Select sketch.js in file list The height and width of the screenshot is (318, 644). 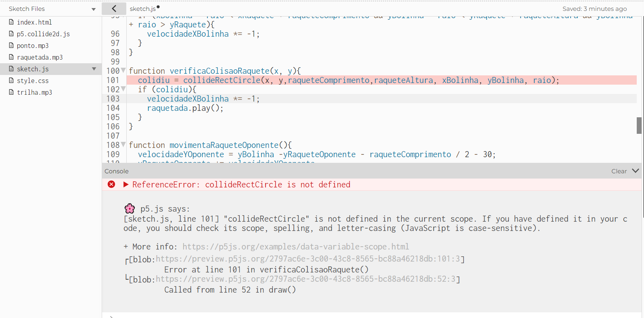(x=33, y=69)
